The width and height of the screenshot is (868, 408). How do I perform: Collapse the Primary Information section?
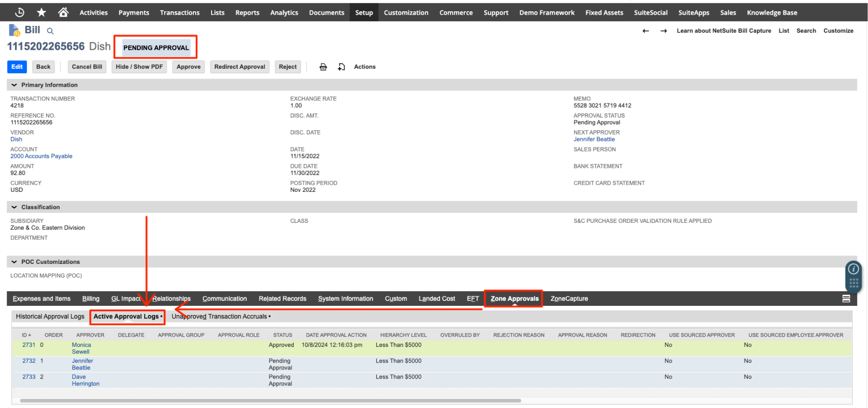tap(14, 85)
